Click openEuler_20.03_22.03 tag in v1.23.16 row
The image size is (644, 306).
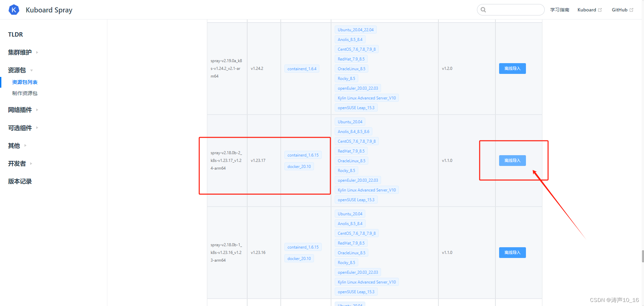(358, 272)
